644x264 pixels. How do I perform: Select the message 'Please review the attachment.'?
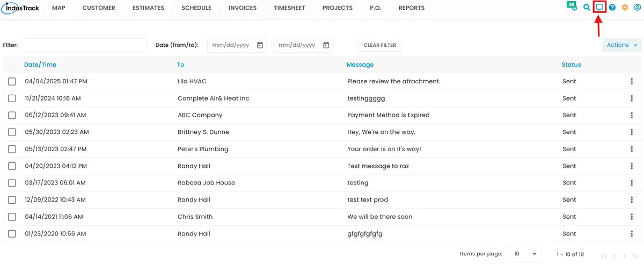pyautogui.click(x=394, y=81)
